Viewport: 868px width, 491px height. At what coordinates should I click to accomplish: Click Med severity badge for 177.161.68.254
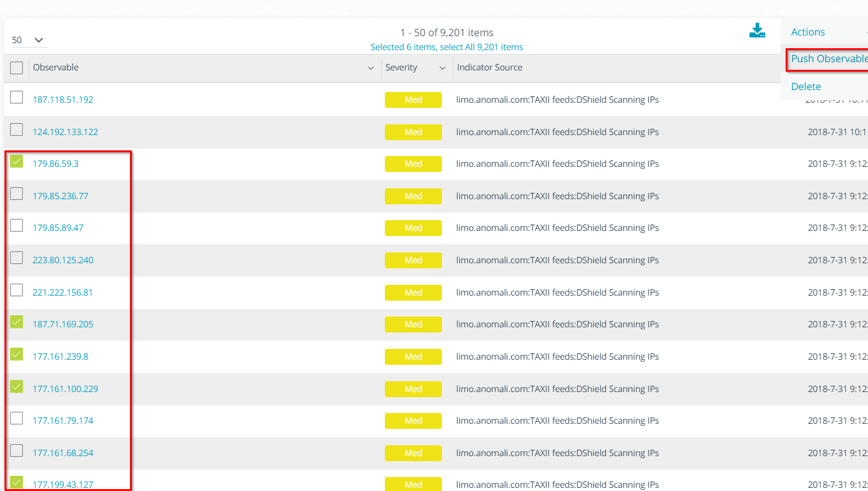tap(413, 453)
